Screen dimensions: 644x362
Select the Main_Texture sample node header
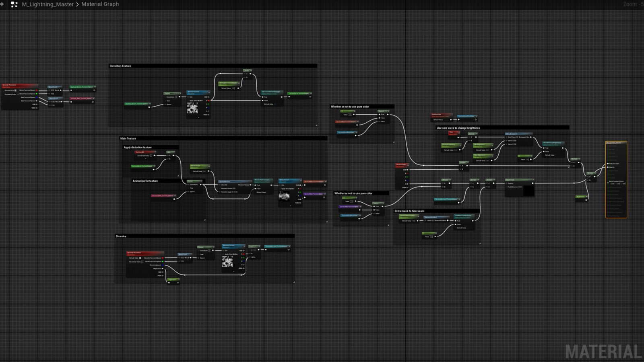290,181
